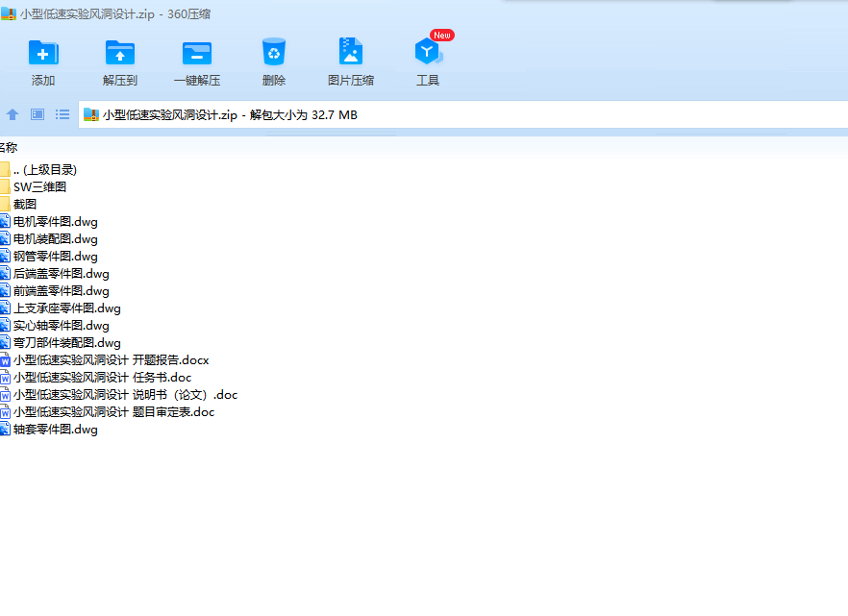This screenshot has height=616, width=848.
Task: Select the 一键解压 one-click extract icon
Action: point(197,53)
